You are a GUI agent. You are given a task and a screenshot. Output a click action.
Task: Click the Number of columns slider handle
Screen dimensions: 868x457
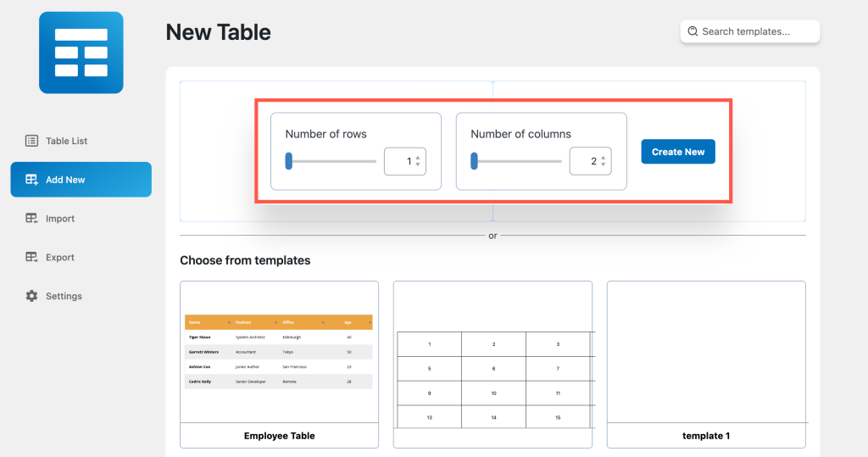pos(475,161)
